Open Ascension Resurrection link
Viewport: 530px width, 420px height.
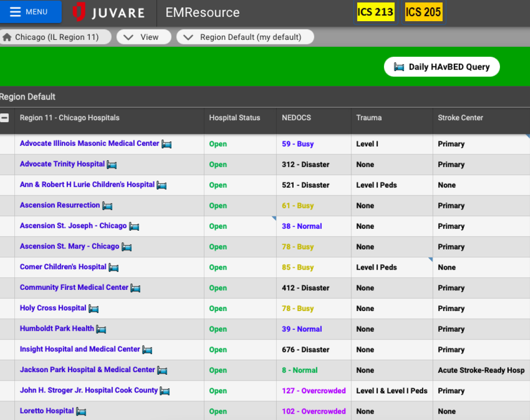[60, 205]
